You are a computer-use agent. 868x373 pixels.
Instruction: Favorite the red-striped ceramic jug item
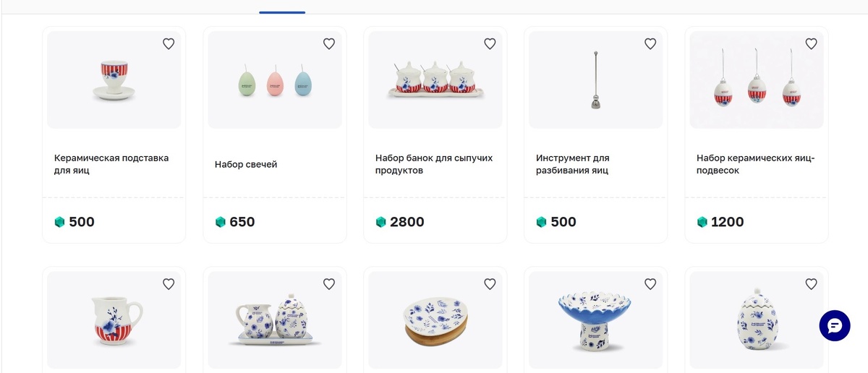(x=169, y=284)
